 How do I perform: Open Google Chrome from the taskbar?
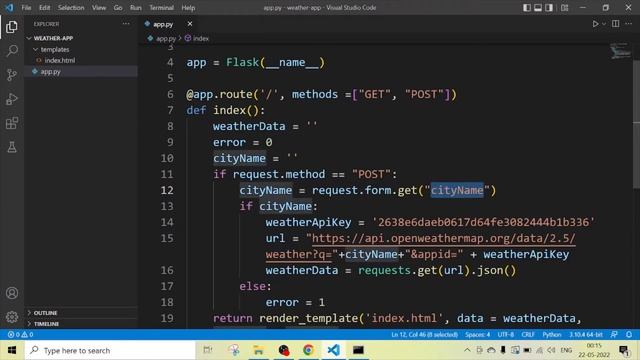(x=308, y=350)
